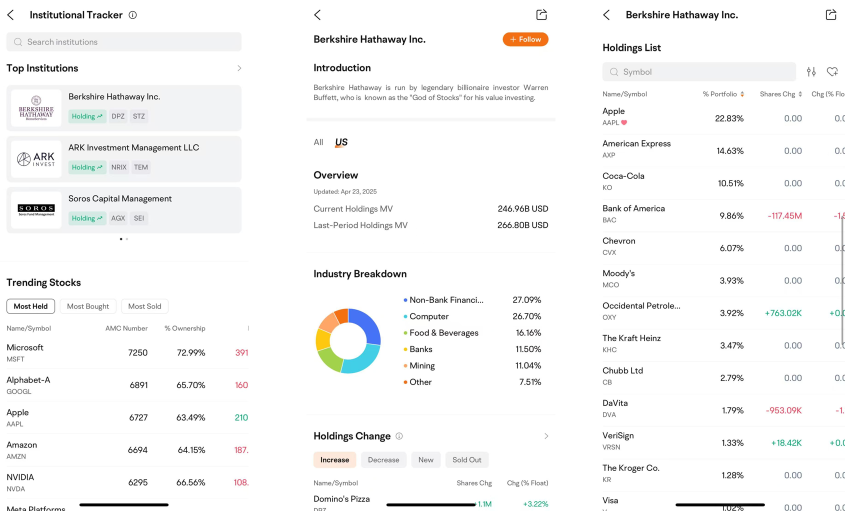Screen dimensions: 850x511
Task: Tap DPZ ticker tag
Action: click(118, 117)
